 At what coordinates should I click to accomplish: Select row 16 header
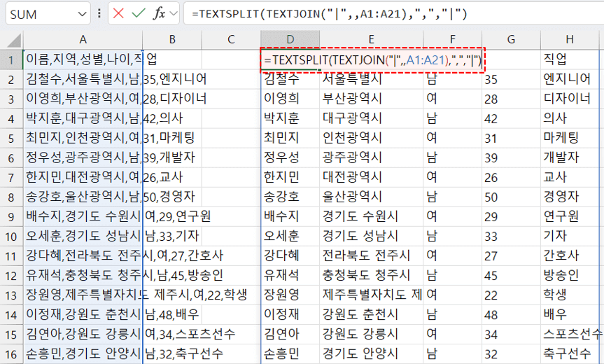[11, 354]
